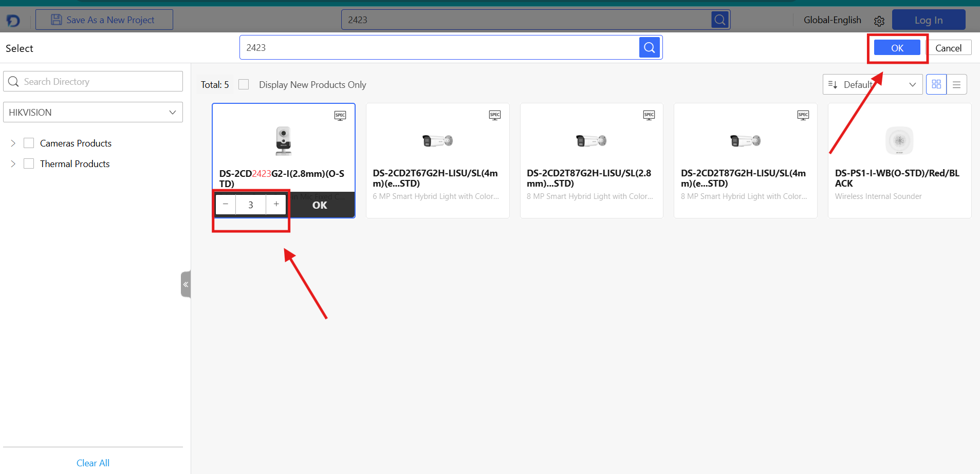Open spec icon on DS-2CD2T67G2H-LISU/SL card
This screenshot has height=474, width=980.
[x=494, y=116]
